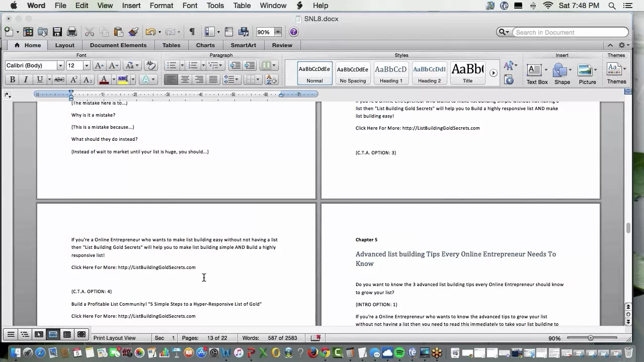
Task: Toggle the sidebar pane button
Action: click(210, 32)
